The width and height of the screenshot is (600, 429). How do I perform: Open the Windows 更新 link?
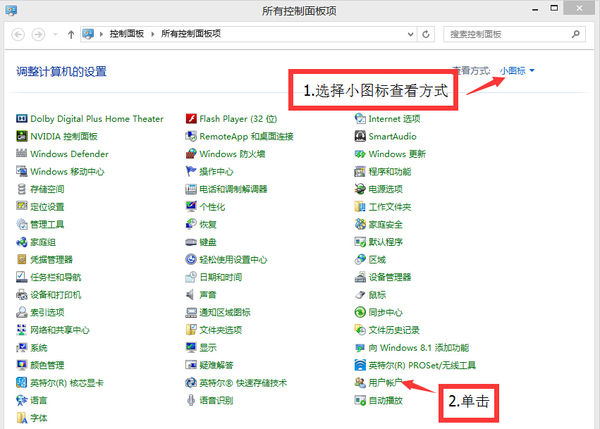click(x=397, y=154)
